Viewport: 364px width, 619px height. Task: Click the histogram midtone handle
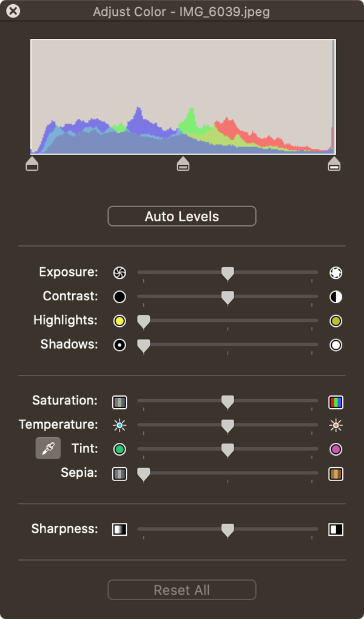click(x=183, y=163)
